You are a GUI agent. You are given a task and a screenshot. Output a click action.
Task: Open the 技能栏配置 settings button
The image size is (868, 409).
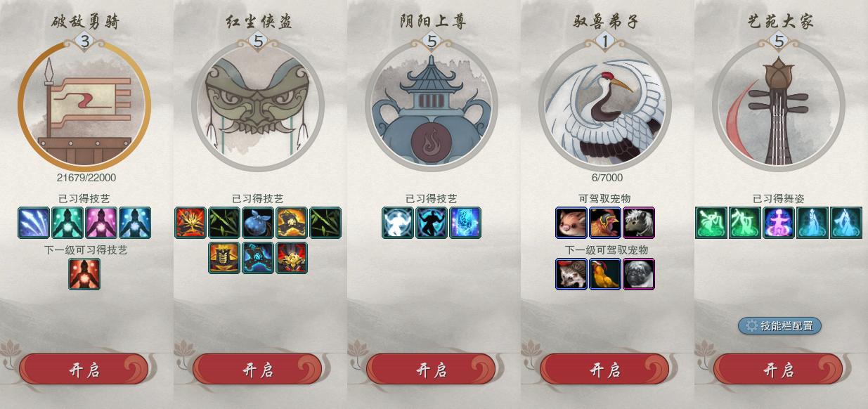[x=779, y=325]
